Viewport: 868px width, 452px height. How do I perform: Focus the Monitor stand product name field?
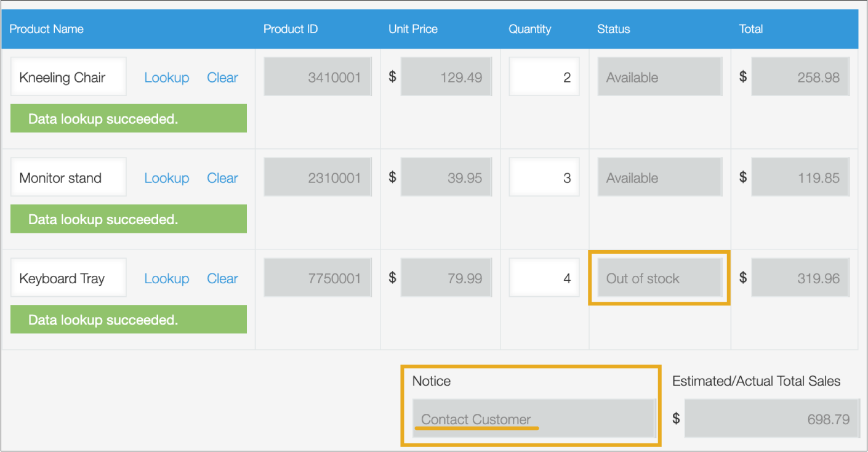68,177
